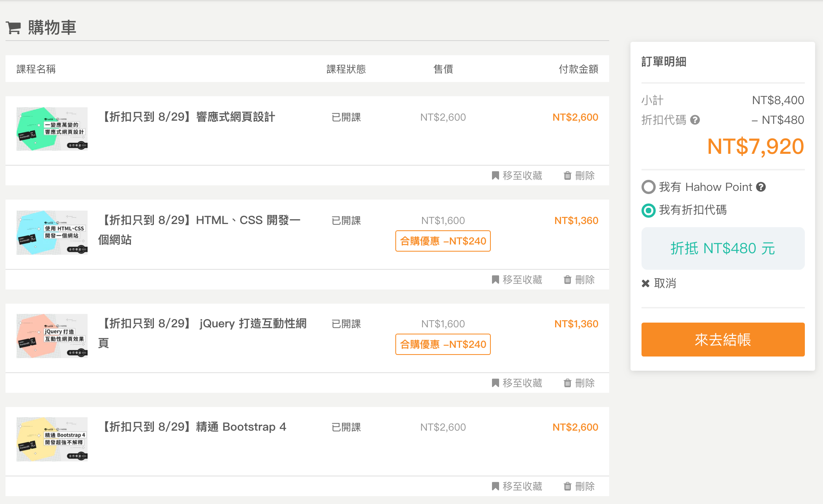This screenshot has height=504, width=823.
Task: Click help icon next to 折扣代碼
Action: (x=695, y=120)
